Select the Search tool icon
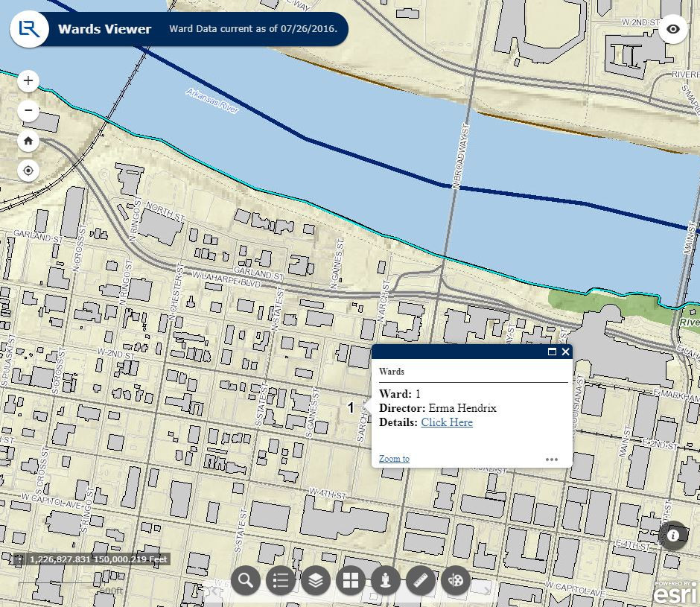This screenshot has width=700, height=607. tap(245, 580)
